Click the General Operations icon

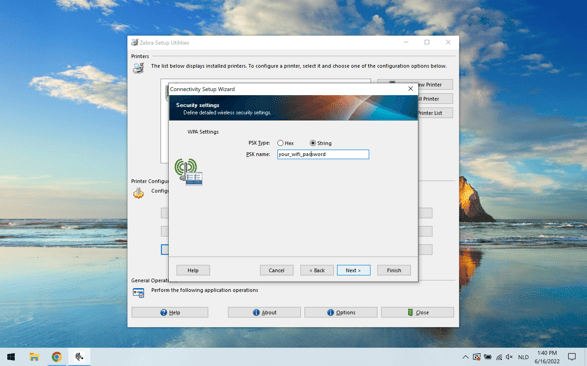tap(139, 293)
